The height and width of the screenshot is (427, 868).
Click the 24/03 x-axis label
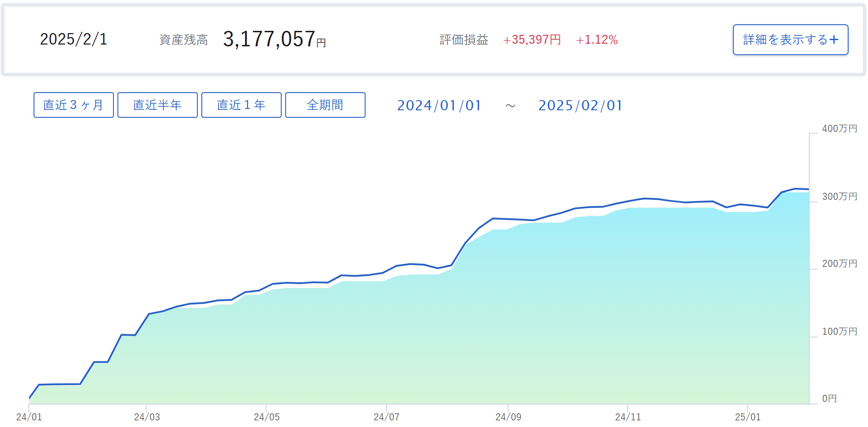click(147, 417)
